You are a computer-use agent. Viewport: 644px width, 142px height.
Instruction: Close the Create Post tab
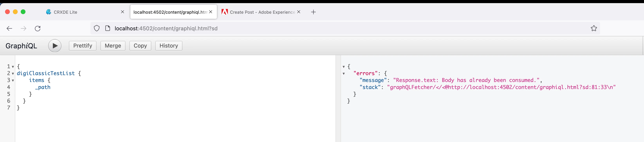pos(299,12)
